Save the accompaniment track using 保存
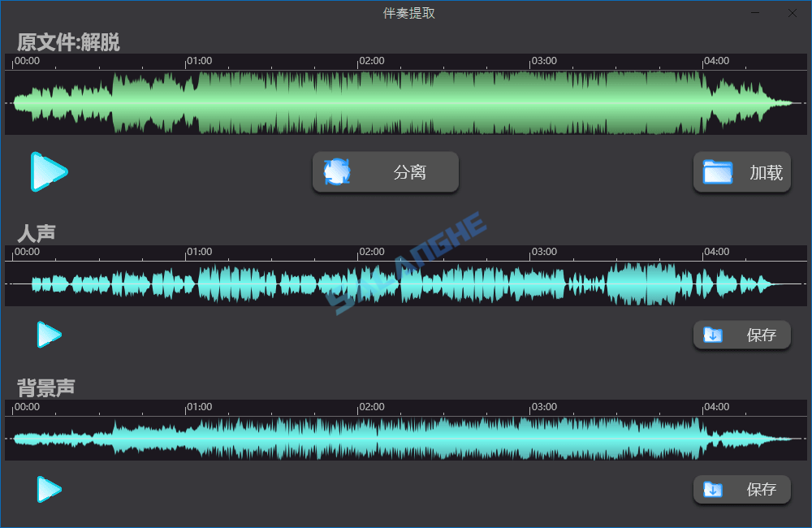Image resolution: width=812 pixels, height=528 pixels. pos(741,490)
